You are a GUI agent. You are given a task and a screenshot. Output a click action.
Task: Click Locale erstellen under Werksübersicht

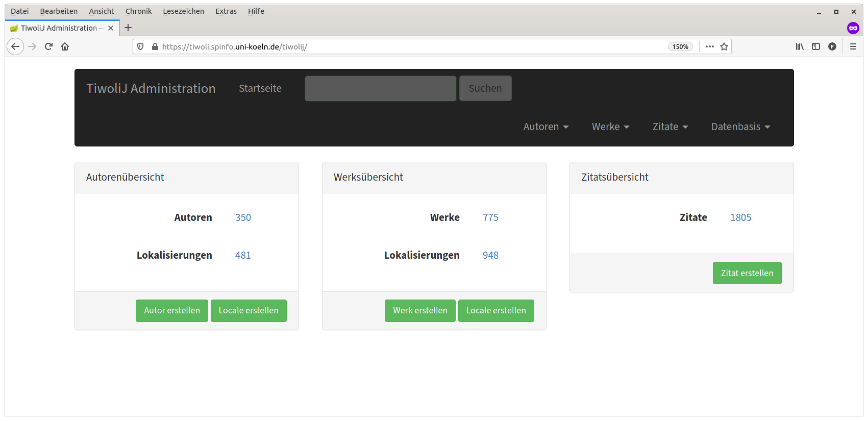click(496, 310)
